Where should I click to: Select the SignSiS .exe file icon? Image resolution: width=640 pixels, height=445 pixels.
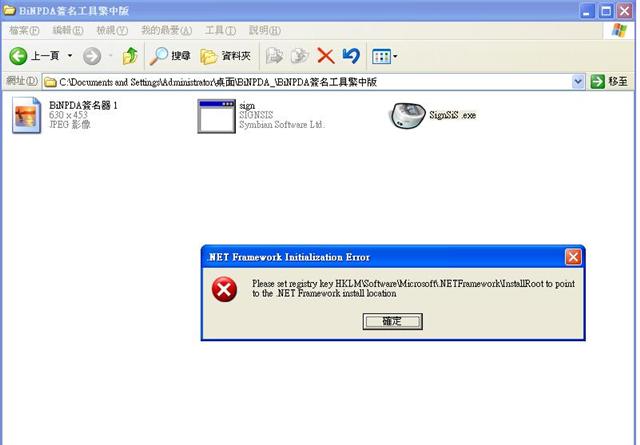pyautogui.click(x=407, y=115)
